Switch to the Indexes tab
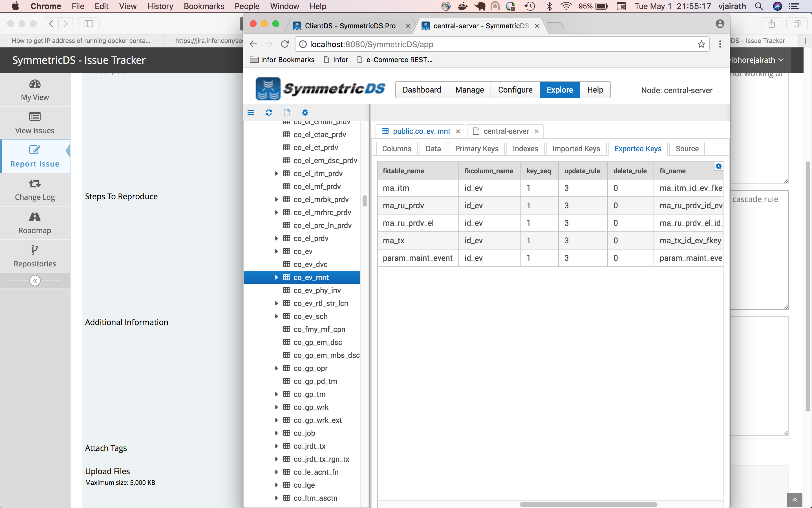The image size is (812, 508). pyautogui.click(x=525, y=148)
